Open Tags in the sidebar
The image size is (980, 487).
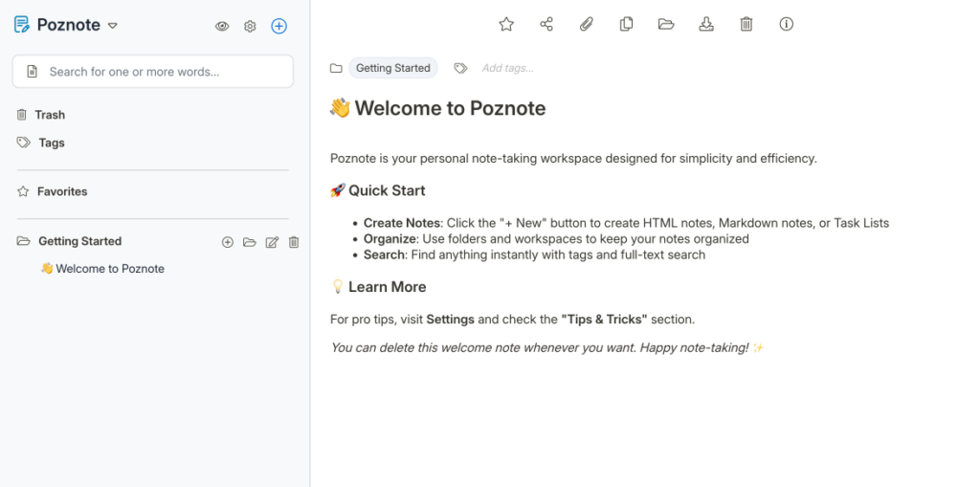click(x=51, y=143)
